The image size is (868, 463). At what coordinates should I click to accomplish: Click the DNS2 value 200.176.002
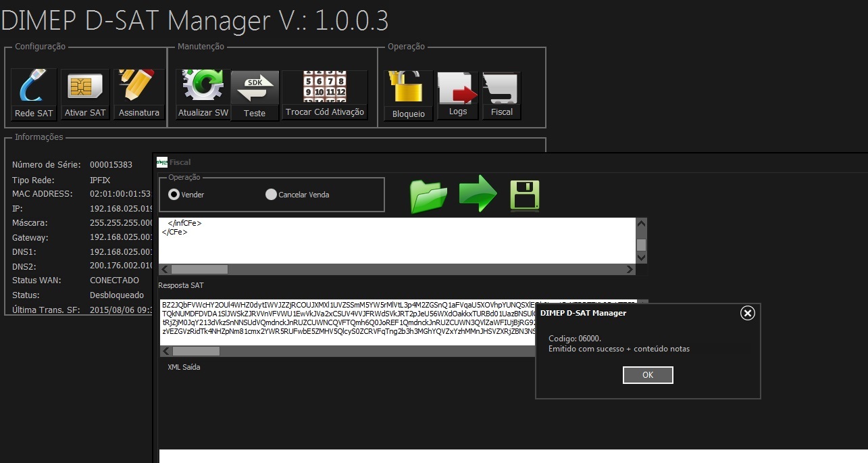120,266
